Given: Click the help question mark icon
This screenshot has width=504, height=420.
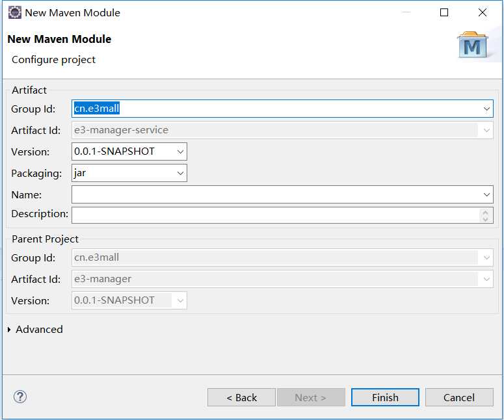Looking at the screenshot, I should [x=20, y=397].
